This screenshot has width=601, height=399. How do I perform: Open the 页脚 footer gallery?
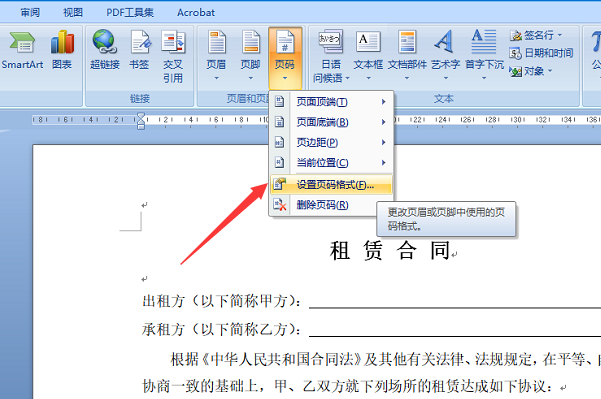250,56
